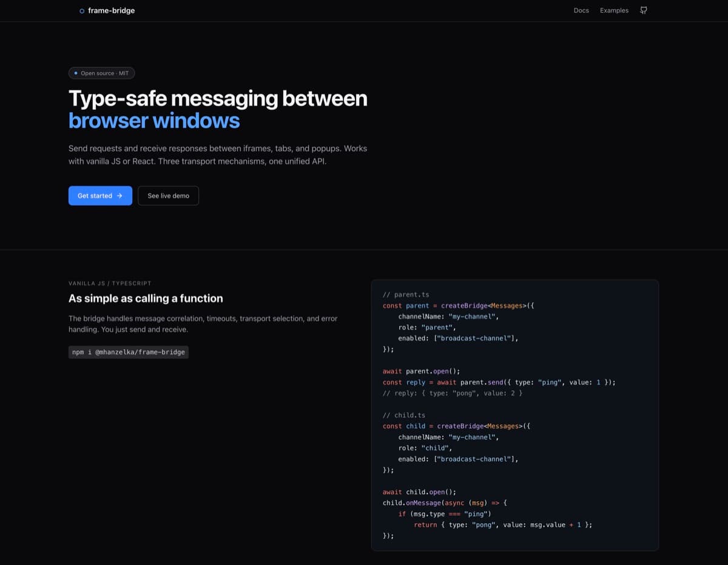
Task: Click the frame-bridge circle logo icon
Action: [x=82, y=11]
